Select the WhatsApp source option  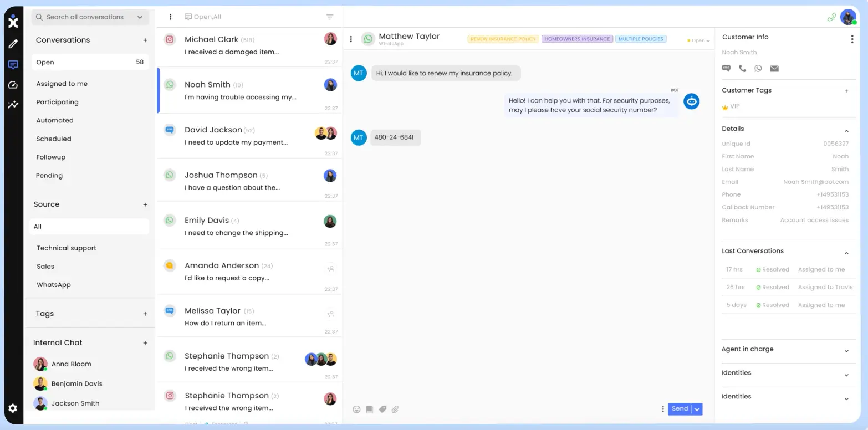tap(53, 284)
